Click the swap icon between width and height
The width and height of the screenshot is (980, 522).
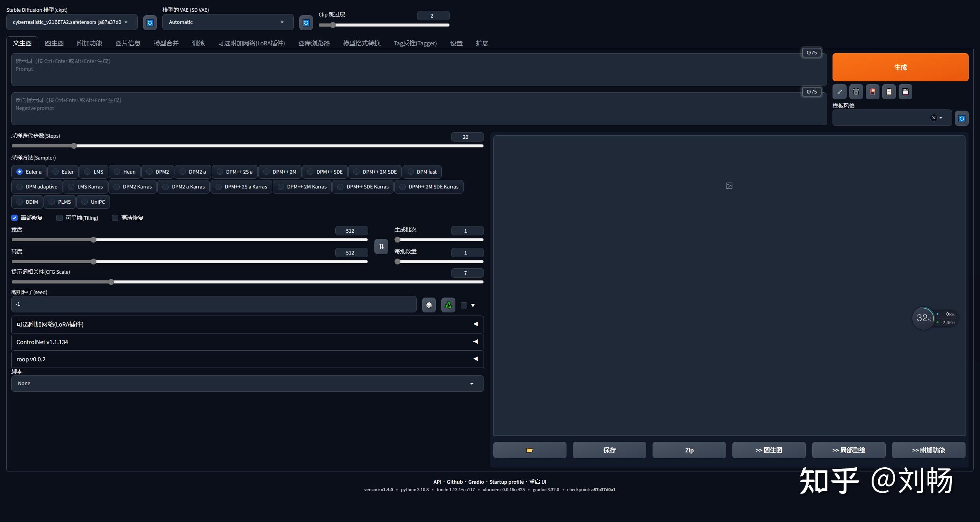381,246
